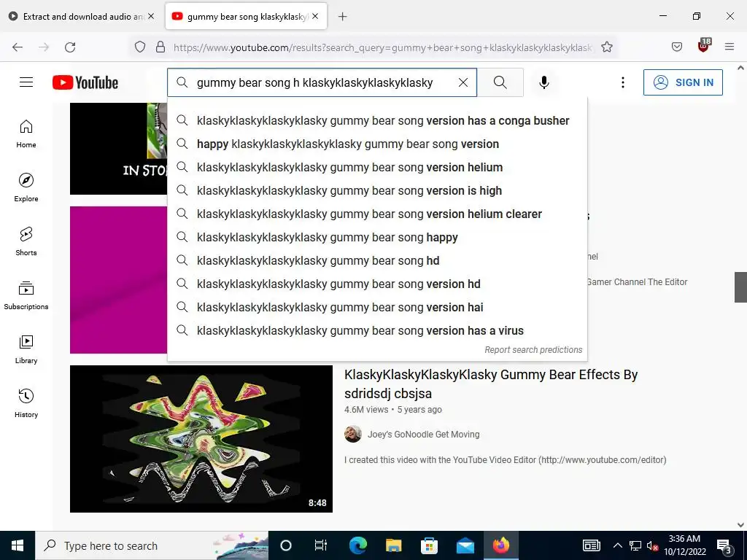Open uBlock Origin extension icon

click(x=704, y=46)
